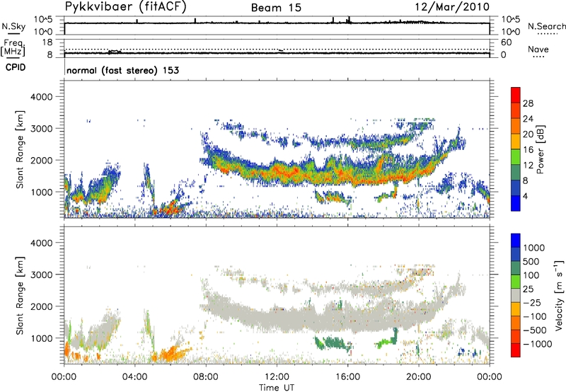Viewport: 566px width, 392px height.
Task: Click the N.Search legend label
Action: tap(546, 26)
